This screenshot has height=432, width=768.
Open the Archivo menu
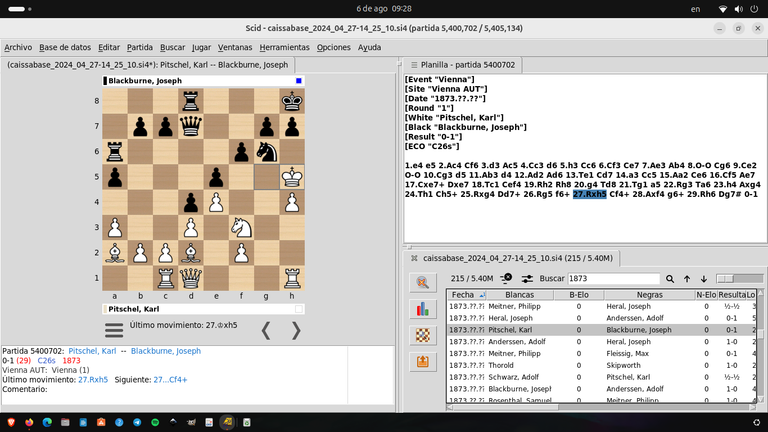coord(18,48)
